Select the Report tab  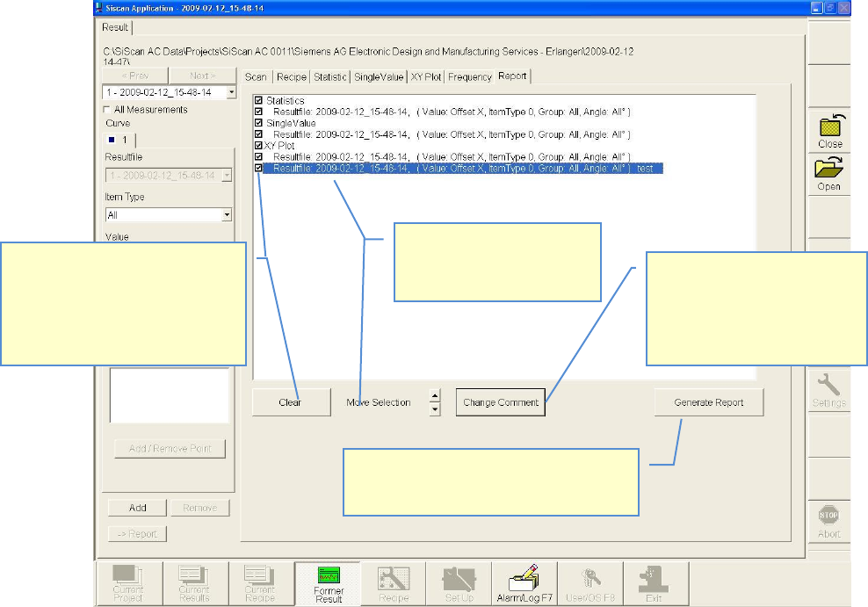tap(512, 76)
